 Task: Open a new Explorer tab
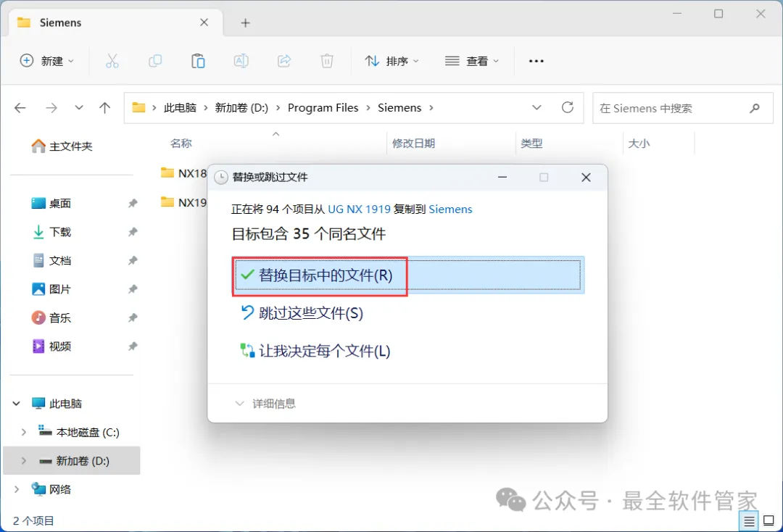pyautogui.click(x=245, y=23)
